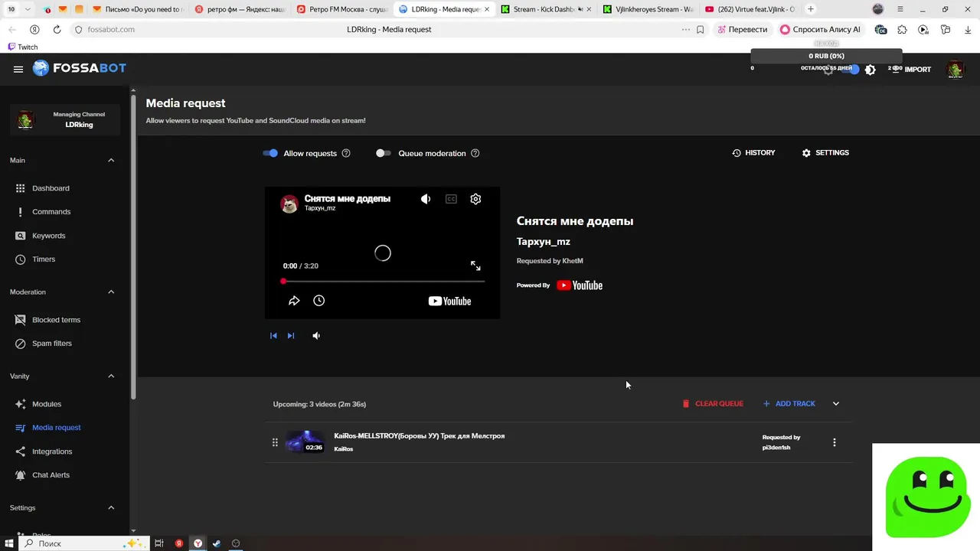The height and width of the screenshot is (551, 980).
Task: Open the Dashboard page icon
Action: click(x=21, y=188)
